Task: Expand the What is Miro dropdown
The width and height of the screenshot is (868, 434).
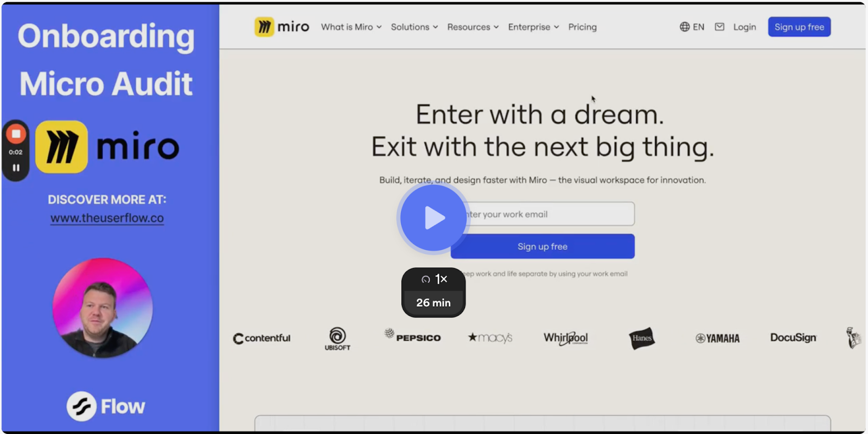Action: point(351,27)
